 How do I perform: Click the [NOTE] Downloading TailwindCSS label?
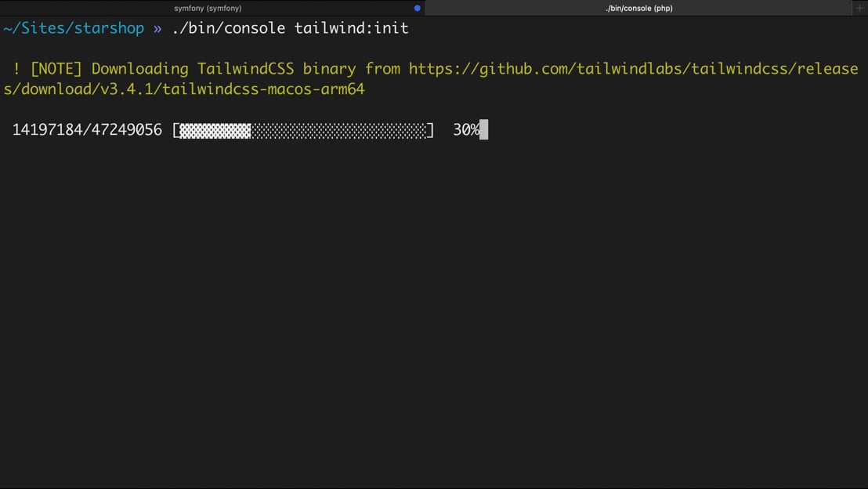tap(162, 69)
